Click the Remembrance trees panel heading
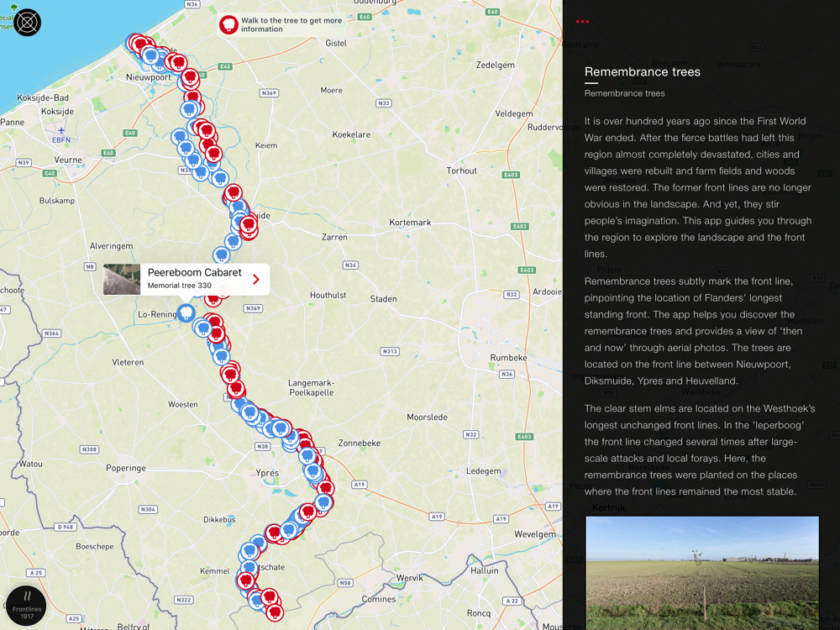Image resolution: width=840 pixels, height=630 pixels. pyautogui.click(x=643, y=71)
